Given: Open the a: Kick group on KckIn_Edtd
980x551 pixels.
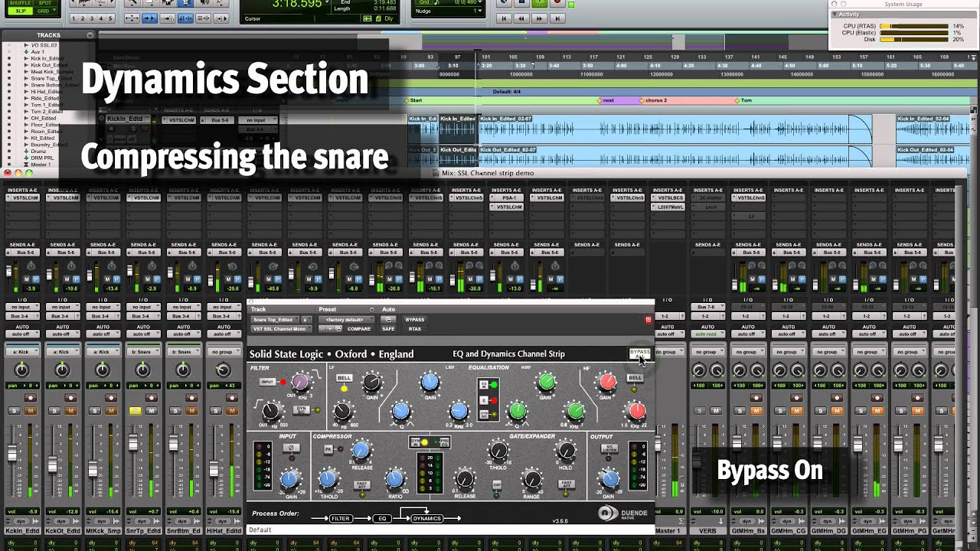Looking at the screenshot, I should pos(21,352).
